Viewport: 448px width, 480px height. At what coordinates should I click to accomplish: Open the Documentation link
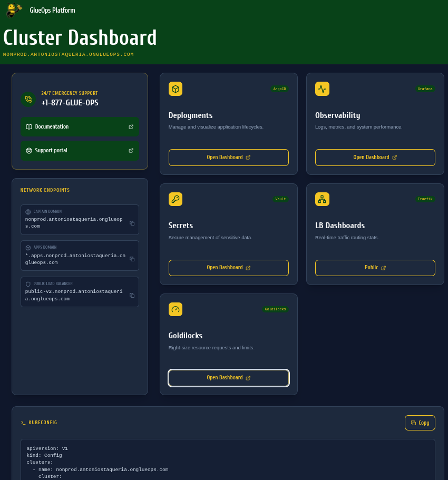point(80,127)
